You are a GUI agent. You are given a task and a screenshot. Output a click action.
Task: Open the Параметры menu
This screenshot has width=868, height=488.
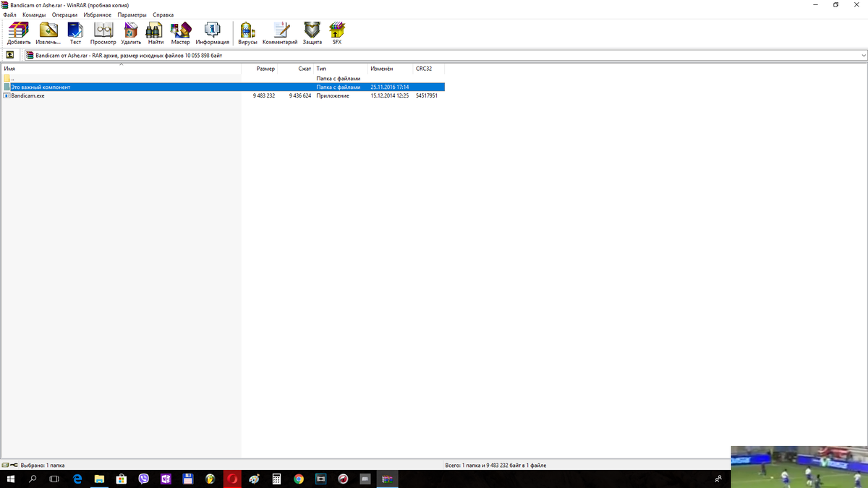[132, 14]
